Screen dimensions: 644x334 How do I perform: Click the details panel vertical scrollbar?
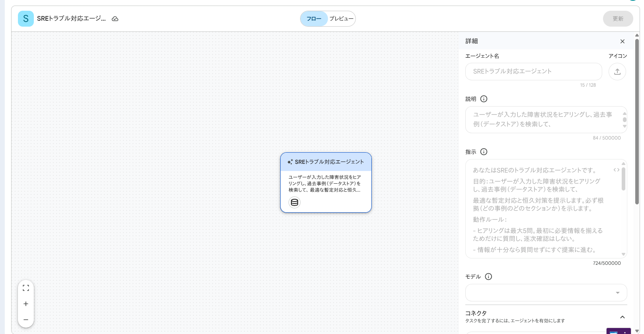[x=637, y=121]
